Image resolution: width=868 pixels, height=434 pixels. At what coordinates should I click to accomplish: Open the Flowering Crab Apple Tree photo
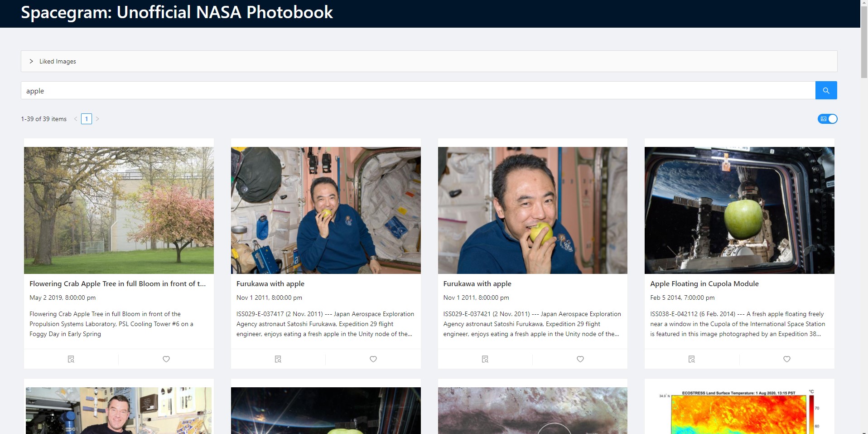[119, 210]
